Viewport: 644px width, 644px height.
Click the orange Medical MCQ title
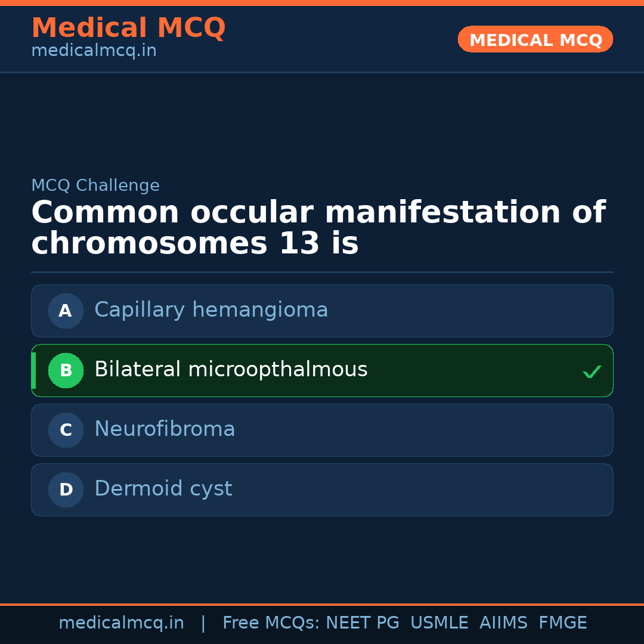point(128,28)
